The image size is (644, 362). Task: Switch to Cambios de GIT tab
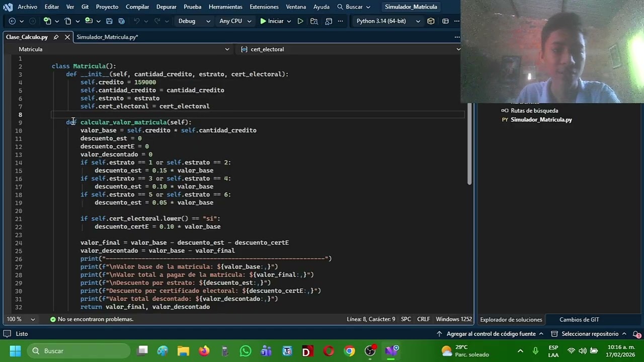(x=579, y=320)
